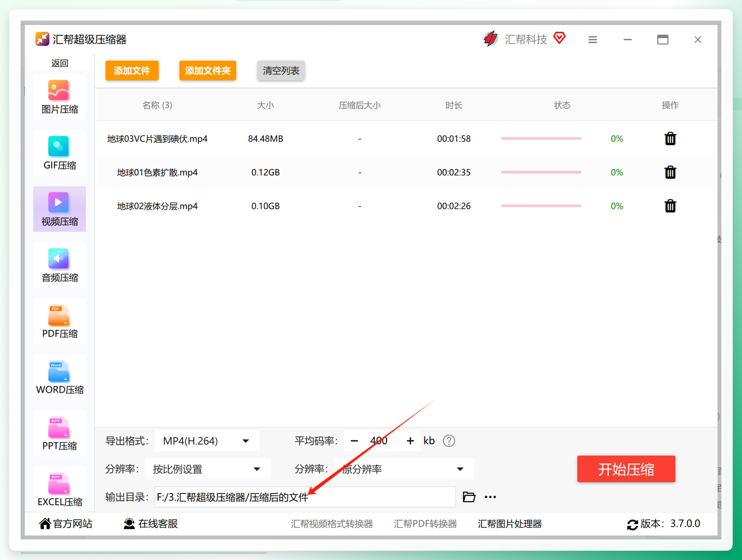Click the duration 00:02:35
The width and height of the screenshot is (742, 560).
click(x=454, y=172)
